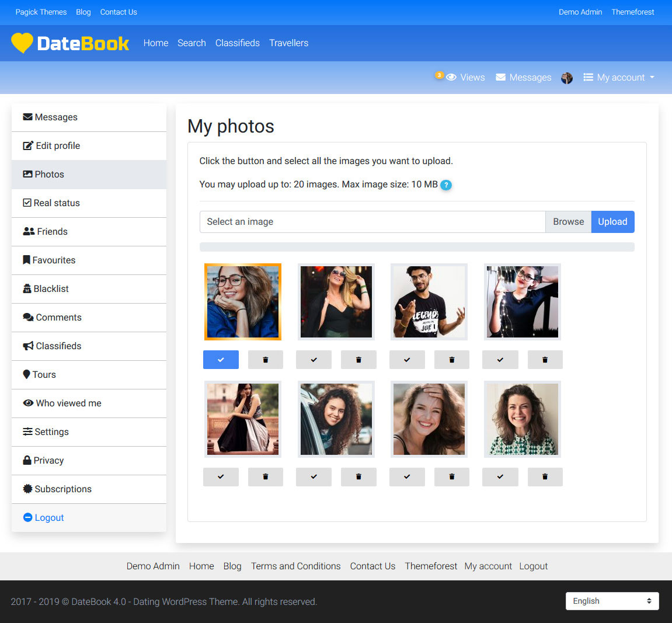This screenshot has height=623, width=672.
Task: Go to the Travellers menu item
Action: point(288,43)
